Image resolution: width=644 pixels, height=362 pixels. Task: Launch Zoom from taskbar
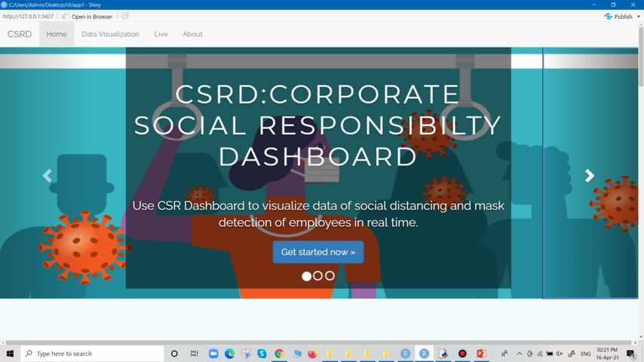pos(213,354)
